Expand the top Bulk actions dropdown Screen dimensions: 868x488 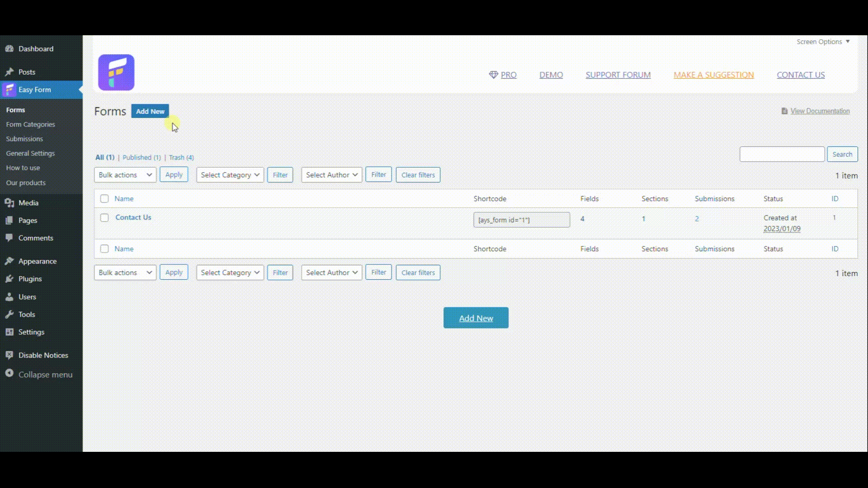click(x=125, y=175)
